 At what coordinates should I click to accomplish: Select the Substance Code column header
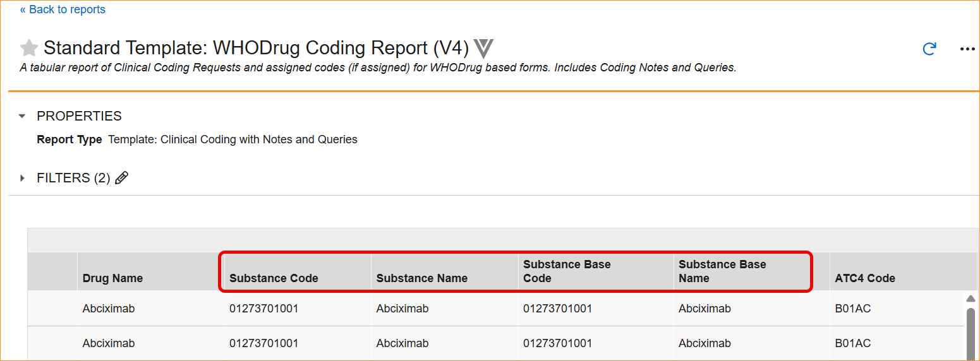tap(274, 278)
